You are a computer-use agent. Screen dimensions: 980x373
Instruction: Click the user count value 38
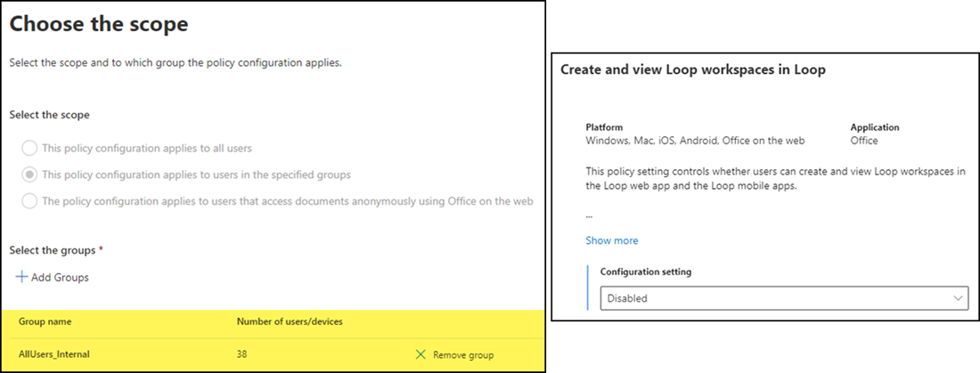tap(241, 354)
